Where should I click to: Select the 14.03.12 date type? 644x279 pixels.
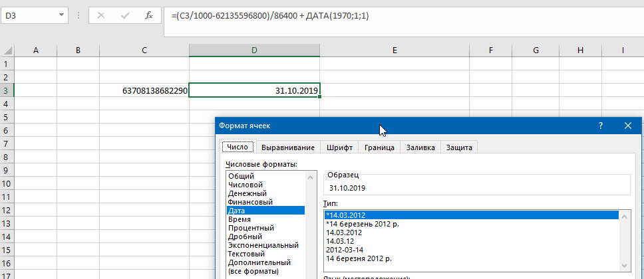[x=341, y=241]
